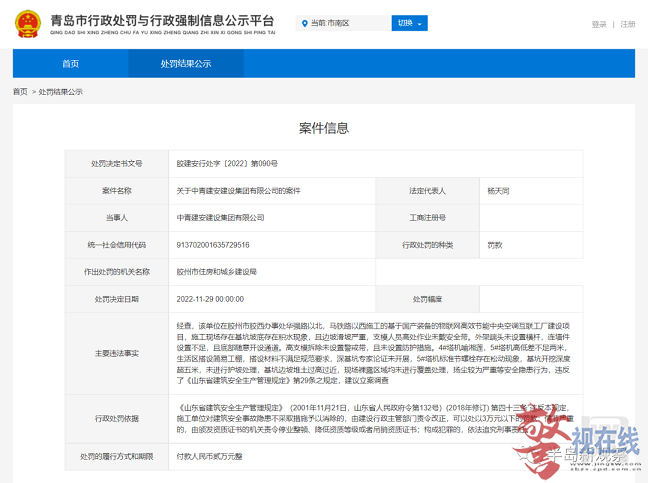Click the 当事人 label cell
Viewport: 648px width, 483px height.
tap(117, 218)
